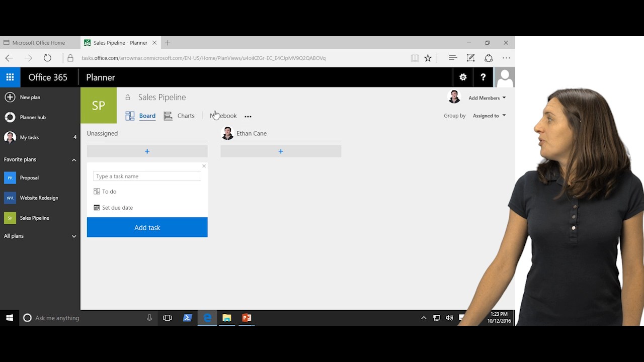The height and width of the screenshot is (362, 644).
Task: Open the Group by Assigned to dropdown
Action: point(489,116)
